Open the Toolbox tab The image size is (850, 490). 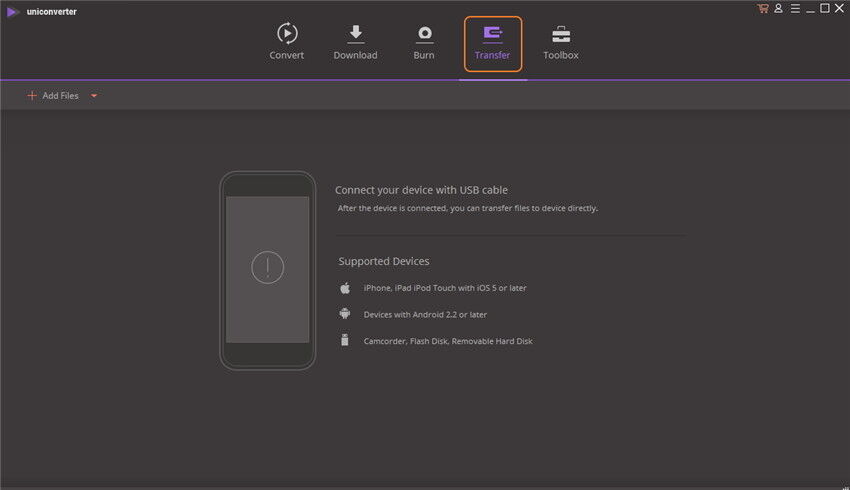pyautogui.click(x=561, y=42)
